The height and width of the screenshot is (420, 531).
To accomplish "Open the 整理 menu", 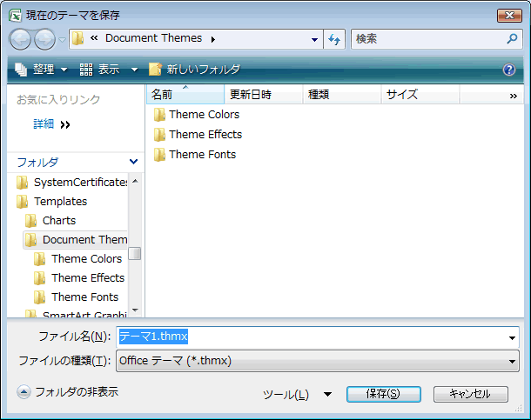I will point(41,70).
